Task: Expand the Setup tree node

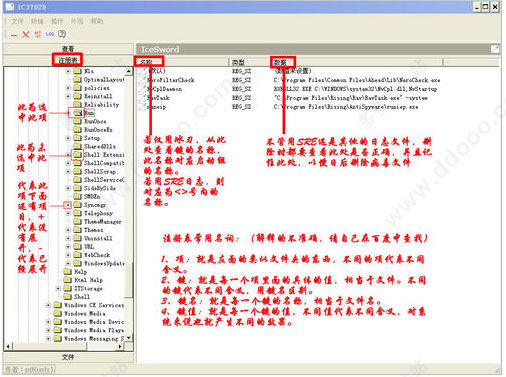Action: click(68, 138)
